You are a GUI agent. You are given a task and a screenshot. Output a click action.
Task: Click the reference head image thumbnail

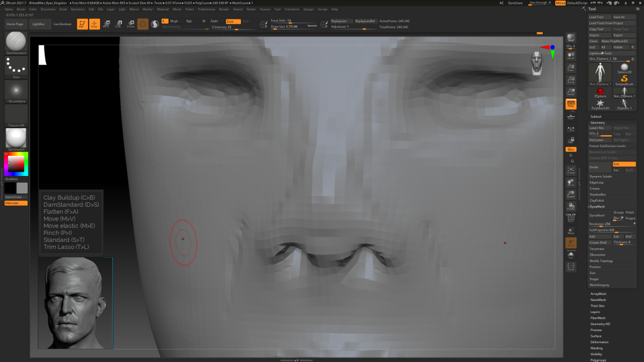coord(75,302)
